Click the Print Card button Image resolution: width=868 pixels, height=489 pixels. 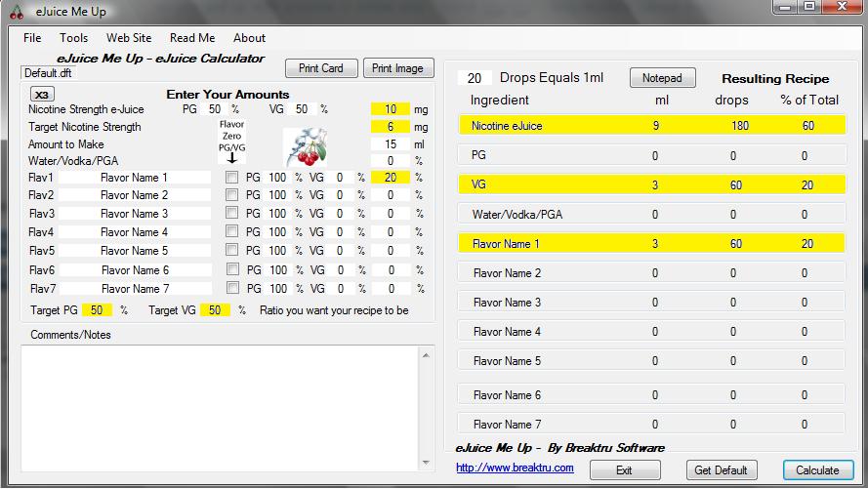[321, 68]
